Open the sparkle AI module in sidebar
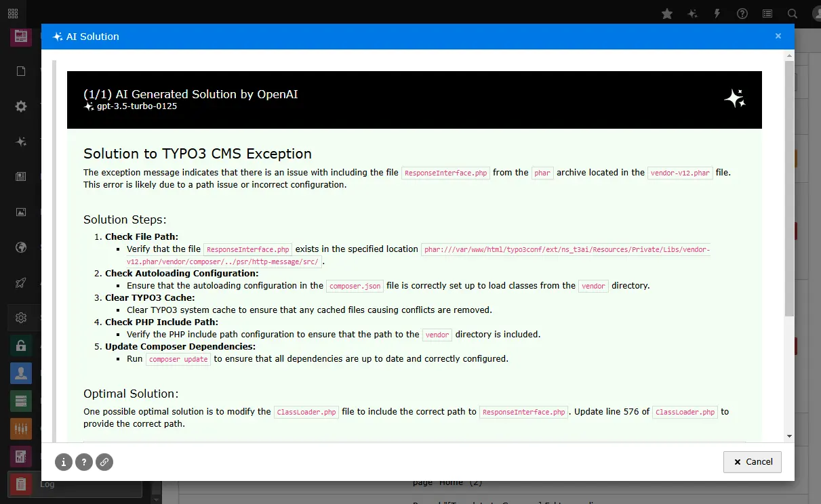821x504 pixels. pyautogui.click(x=21, y=142)
